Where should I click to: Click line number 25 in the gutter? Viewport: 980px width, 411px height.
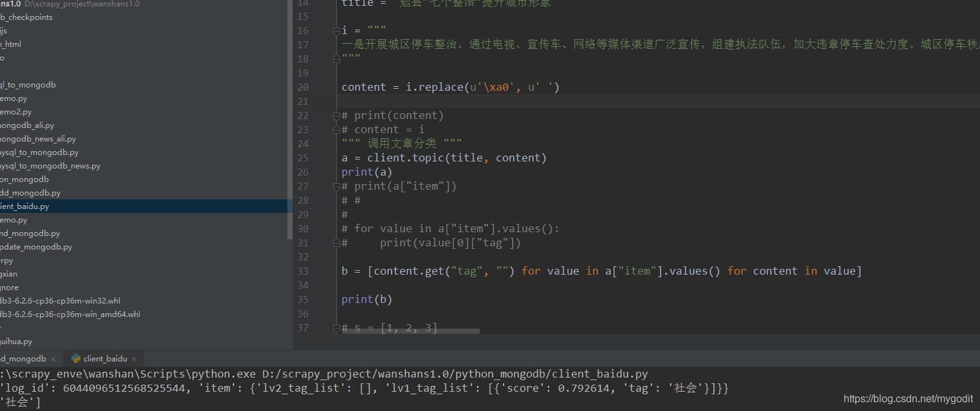(x=302, y=158)
